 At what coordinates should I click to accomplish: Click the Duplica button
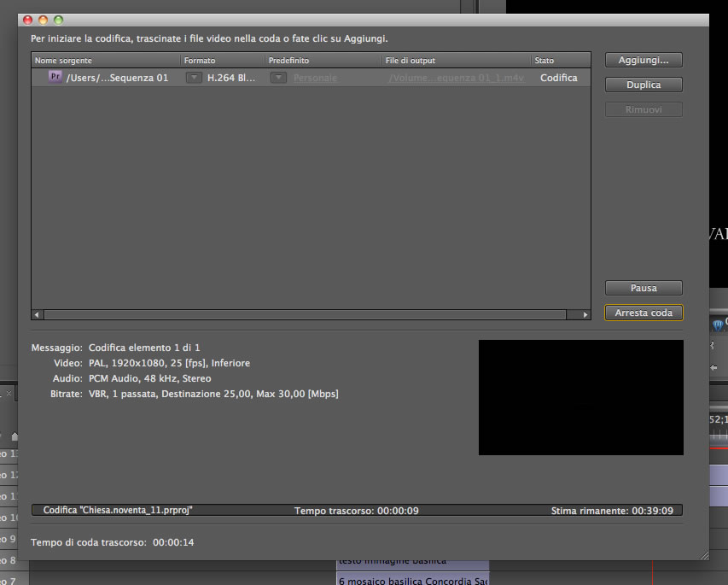tap(644, 85)
